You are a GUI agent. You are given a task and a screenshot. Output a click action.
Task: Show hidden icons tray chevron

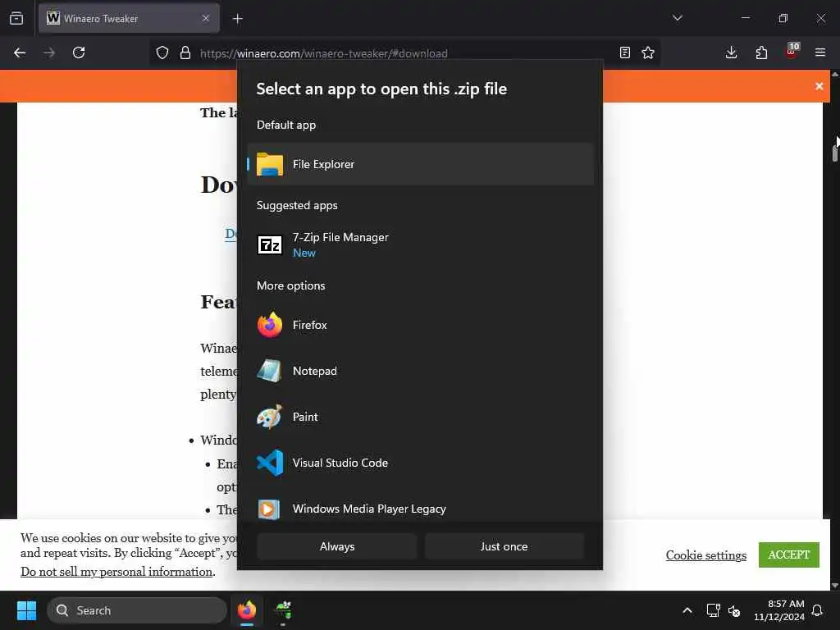click(687, 610)
